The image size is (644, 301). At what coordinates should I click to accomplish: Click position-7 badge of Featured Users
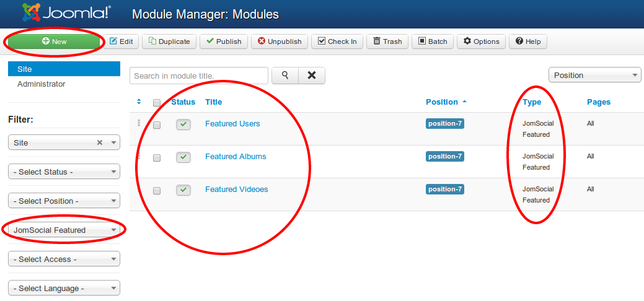click(445, 123)
